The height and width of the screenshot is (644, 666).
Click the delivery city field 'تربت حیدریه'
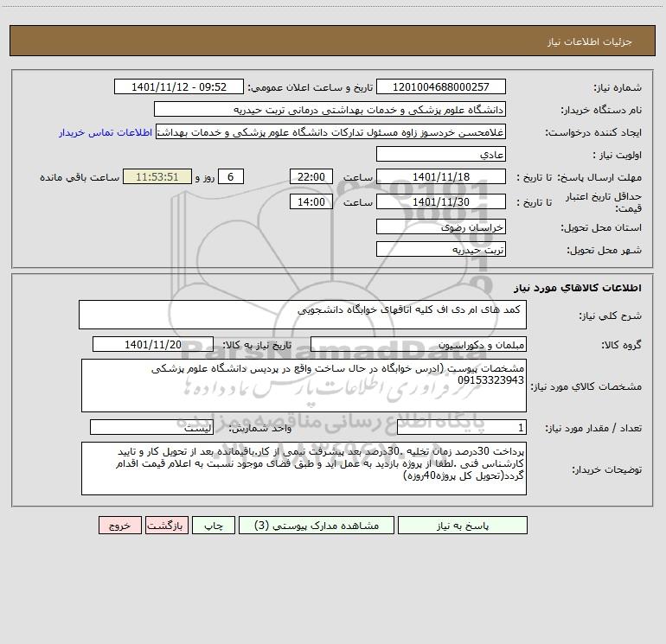pos(441,249)
